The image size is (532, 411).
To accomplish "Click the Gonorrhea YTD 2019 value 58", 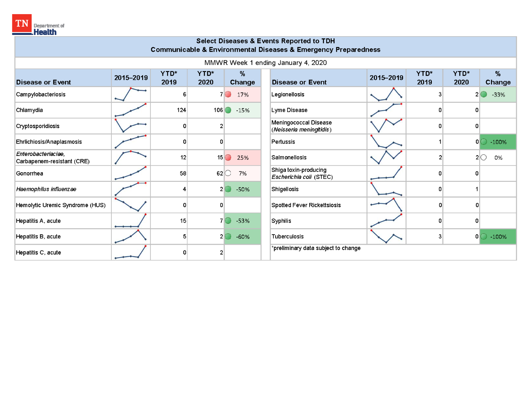I will (183, 173).
